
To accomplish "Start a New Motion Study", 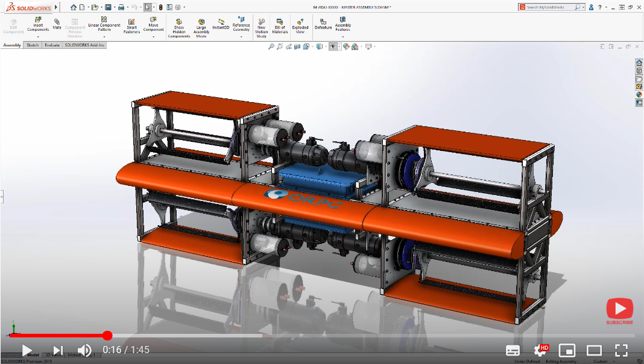I will click(x=261, y=28).
